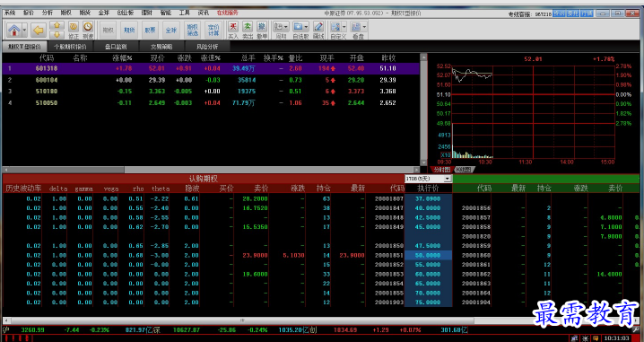Go back with the yellow left arrow
644x342 pixels.
tap(39, 30)
